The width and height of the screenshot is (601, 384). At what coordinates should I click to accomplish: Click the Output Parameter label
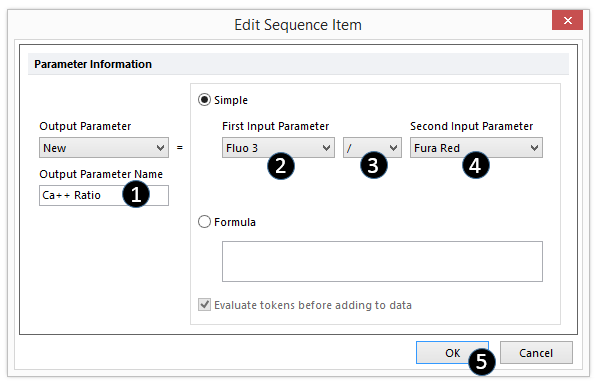coord(85,126)
